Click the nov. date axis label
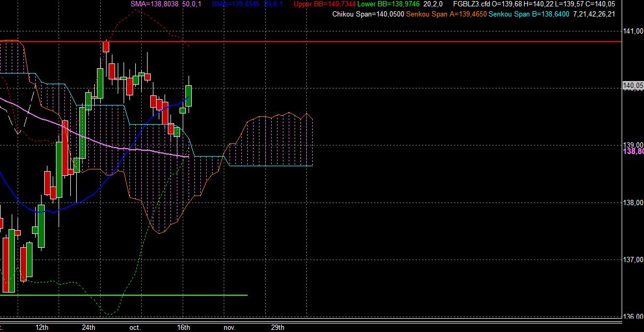The height and width of the screenshot is (332, 644). 230,327
